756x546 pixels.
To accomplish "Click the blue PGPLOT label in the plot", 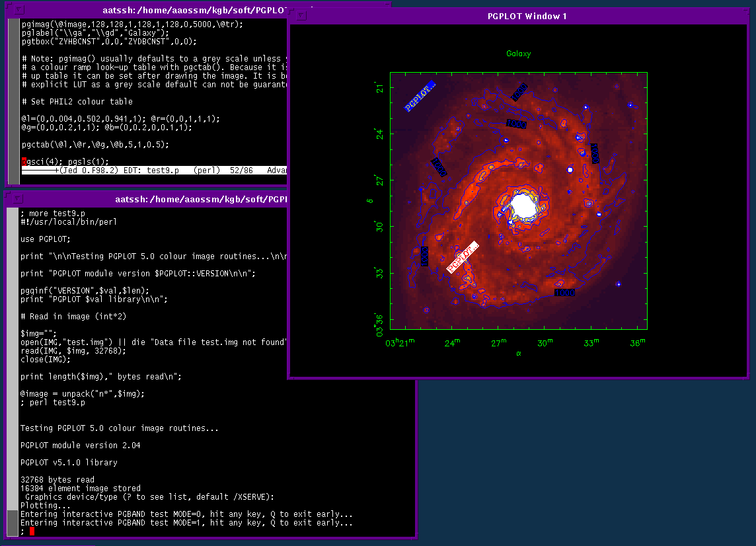I will pyautogui.click(x=420, y=97).
